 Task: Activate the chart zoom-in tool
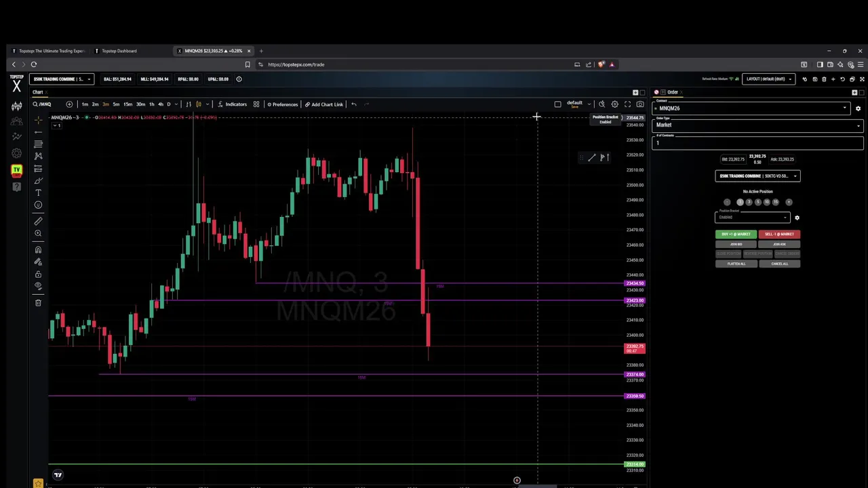click(38, 233)
